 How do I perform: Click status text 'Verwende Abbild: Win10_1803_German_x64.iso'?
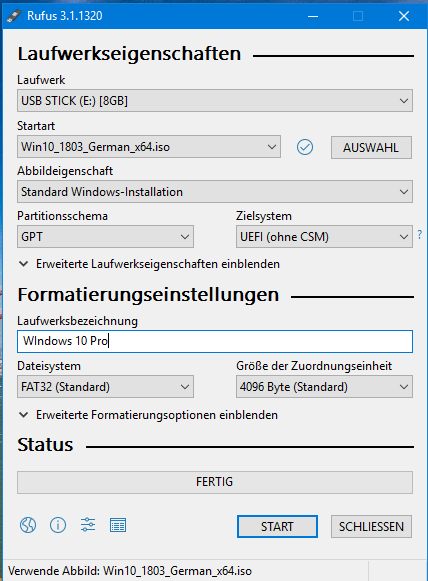tap(130, 571)
